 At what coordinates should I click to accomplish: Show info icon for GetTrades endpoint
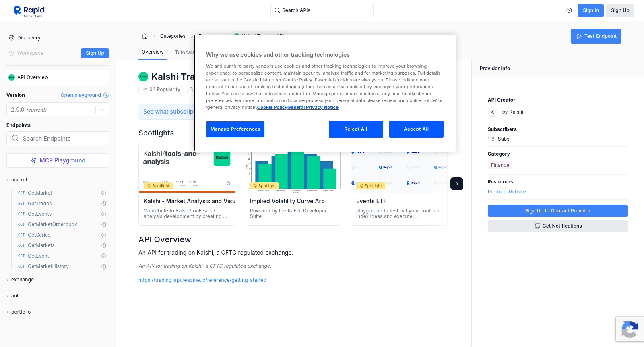tap(104, 204)
